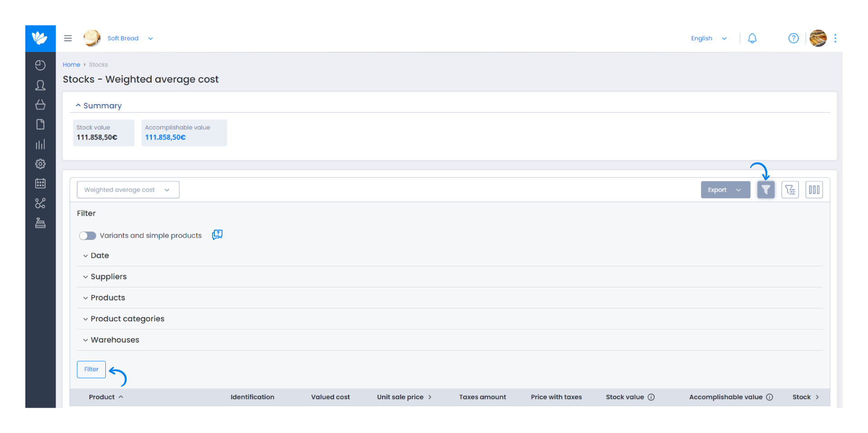Open the Export dropdown button
The image size is (868, 433).
[725, 190]
